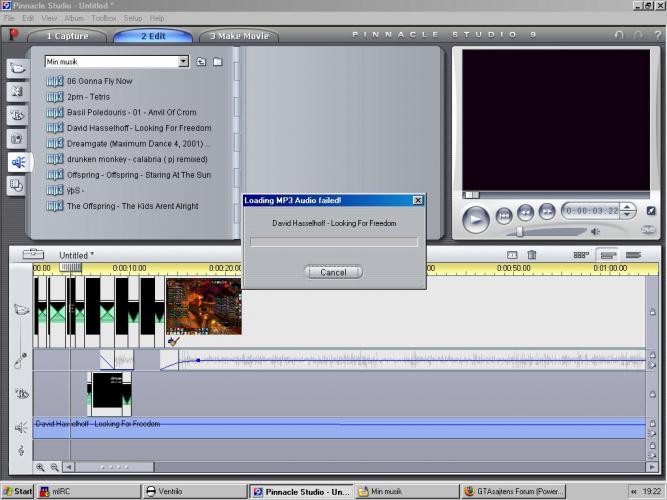Select the Sound Effects album tab

click(17, 162)
